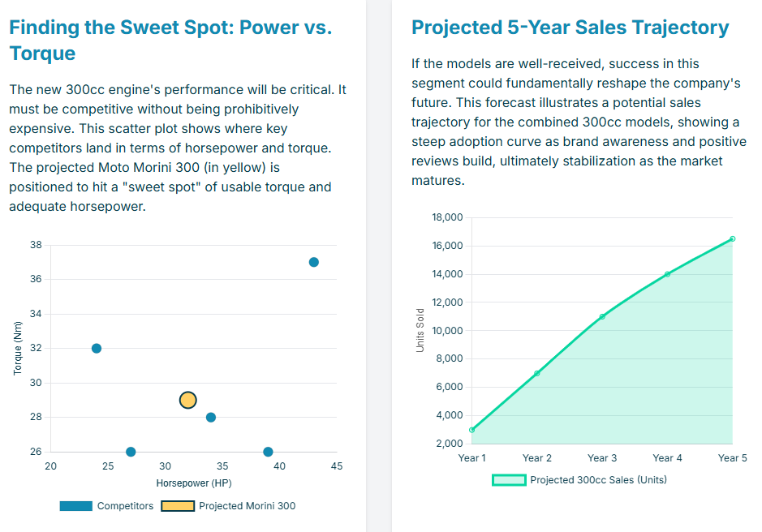Viewport: 762px width, 532px height.
Task: Click the Year 5 sales data point
Action: pos(732,238)
